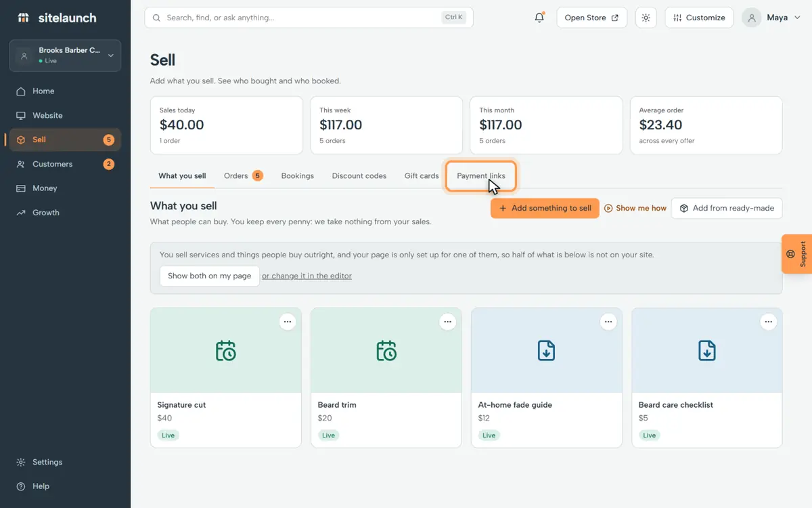Screen dimensions: 812x508
Task: Open Money section in sidebar
Action: coord(65,188)
